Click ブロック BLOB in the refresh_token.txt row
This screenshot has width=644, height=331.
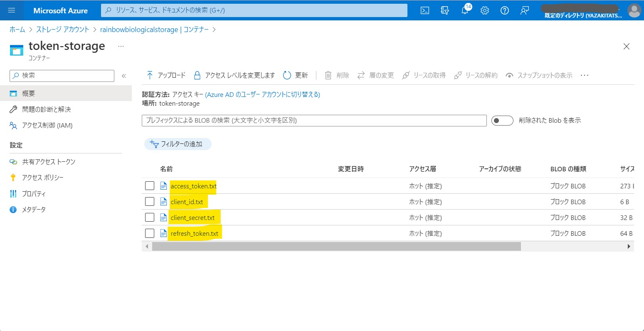pos(568,233)
